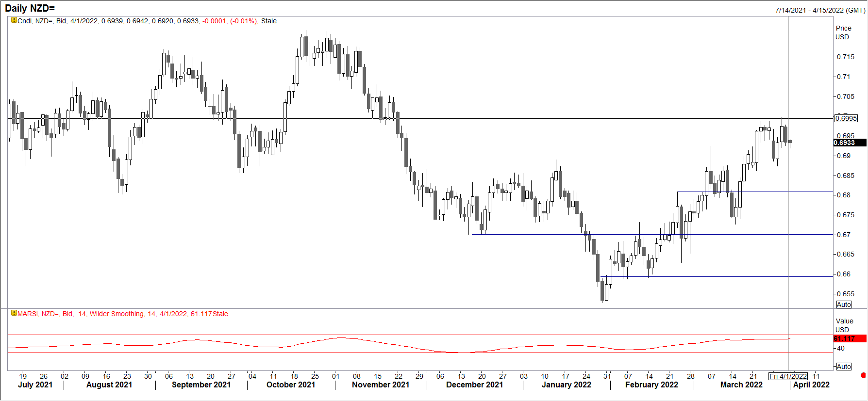This screenshot has height=401, width=868.
Task: Select the Cndl NZD= candlestick legend text
Action: (x=147, y=21)
